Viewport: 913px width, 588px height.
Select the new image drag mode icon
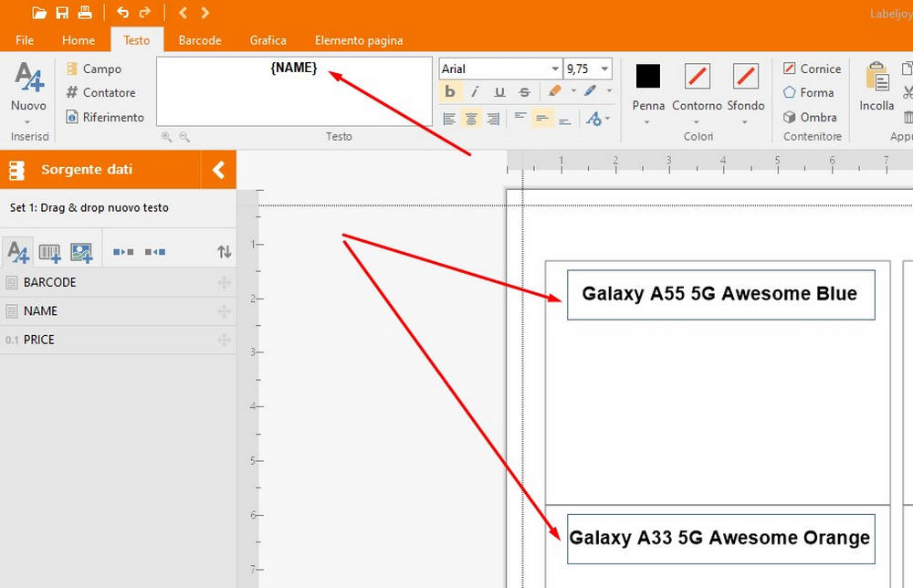click(81, 252)
